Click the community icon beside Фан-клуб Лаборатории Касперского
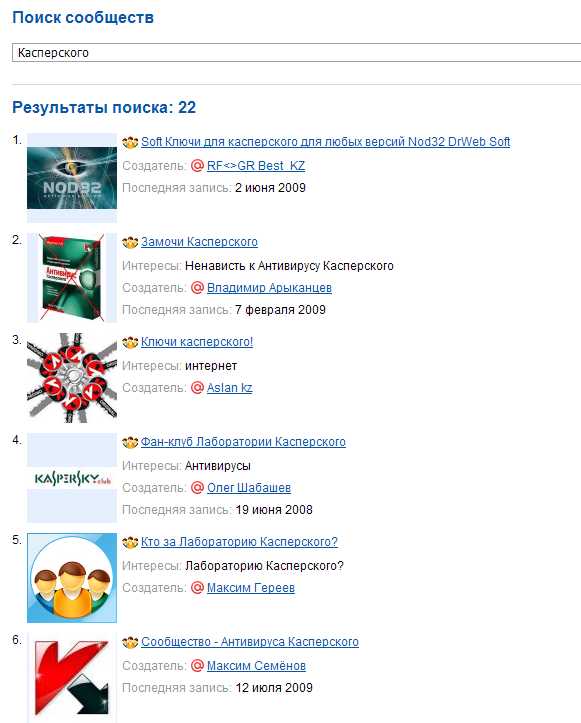 pos(130,442)
